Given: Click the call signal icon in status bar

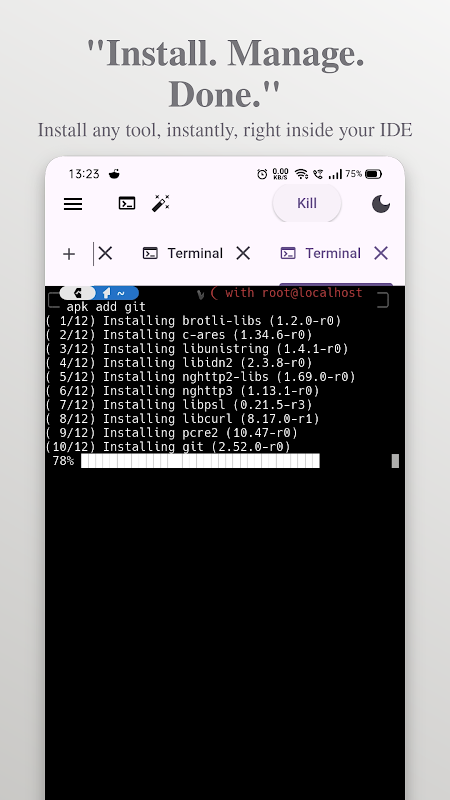Looking at the screenshot, I should pos(318,174).
